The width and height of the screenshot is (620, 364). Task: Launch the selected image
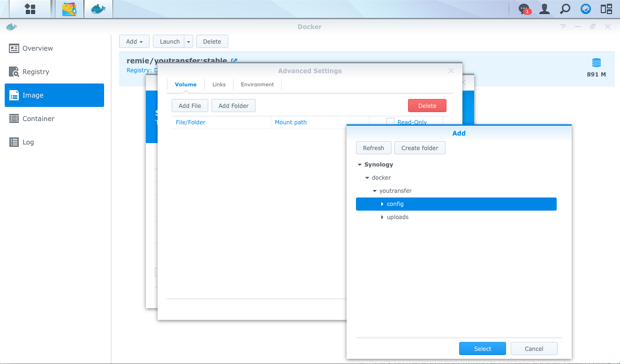click(x=169, y=41)
